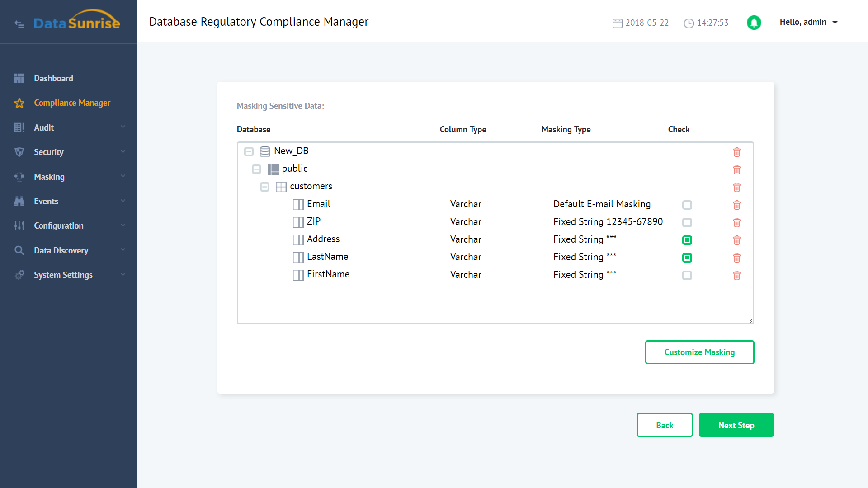Open Dashboard in the sidebar

(53, 78)
